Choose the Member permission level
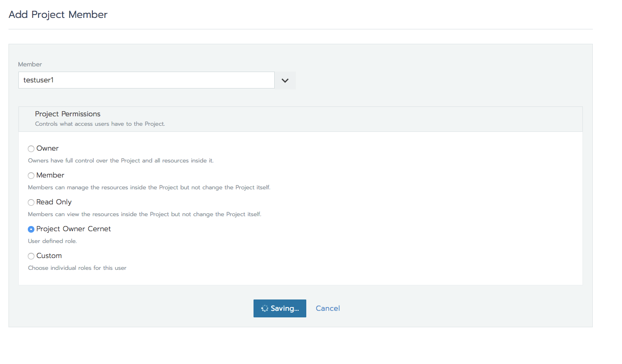Screen dimensions: 622x364 [31, 175]
